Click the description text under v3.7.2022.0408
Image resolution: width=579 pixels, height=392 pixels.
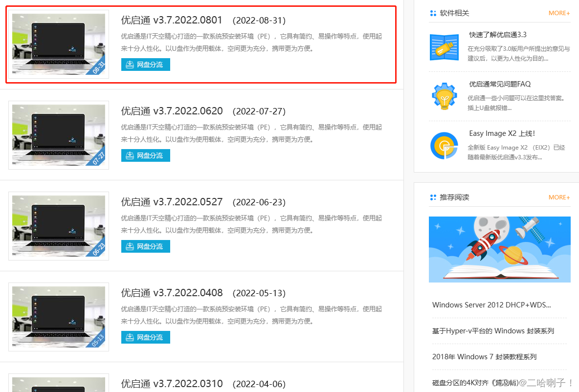click(251, 315)
